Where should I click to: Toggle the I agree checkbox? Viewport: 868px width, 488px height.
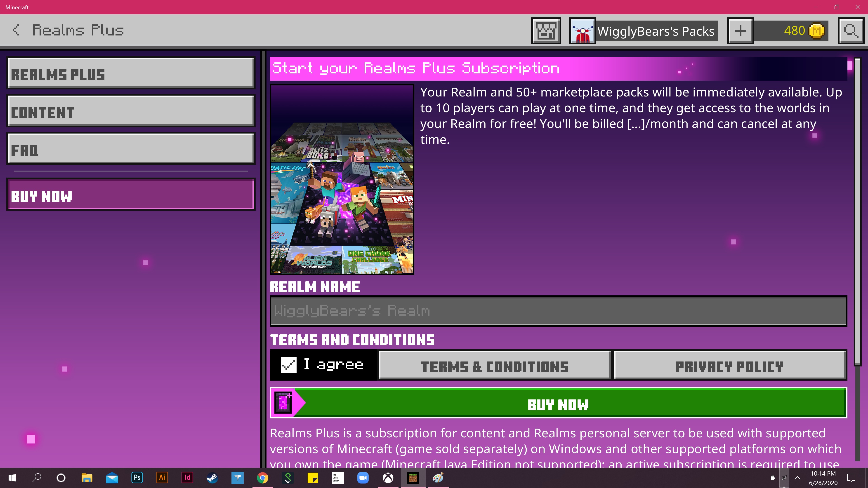(288, 365)
